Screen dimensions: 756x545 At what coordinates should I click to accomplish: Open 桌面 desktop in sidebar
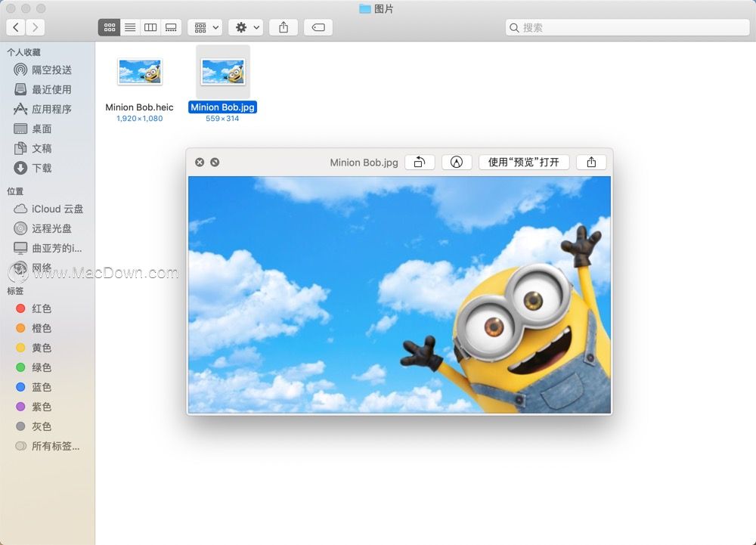(x=47, y=129)
